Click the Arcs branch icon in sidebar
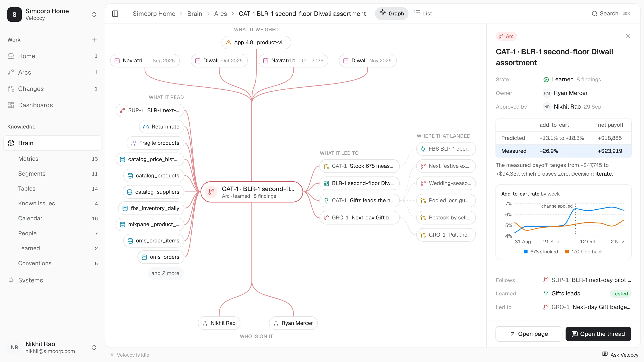This screenshot has width=644, height=362. click(x=11, y=72)
